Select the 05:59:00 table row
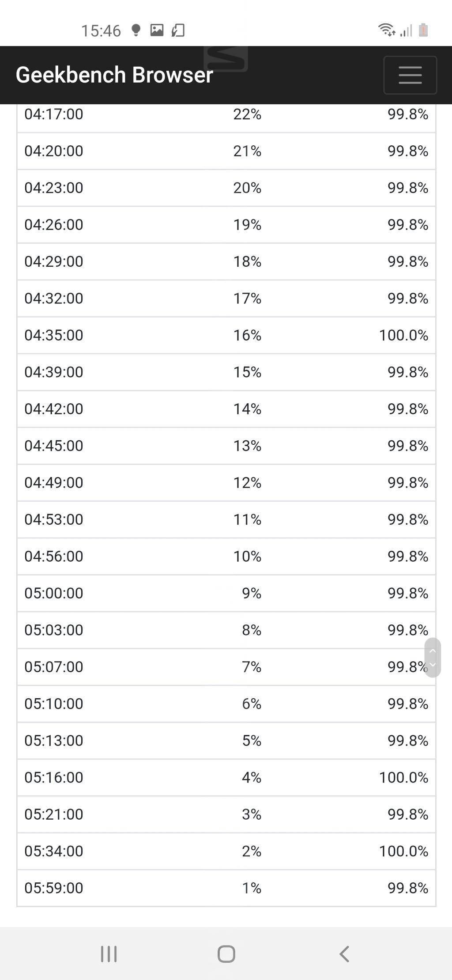The width and height of the screenshot is (452, 980). tap(226, 888)
